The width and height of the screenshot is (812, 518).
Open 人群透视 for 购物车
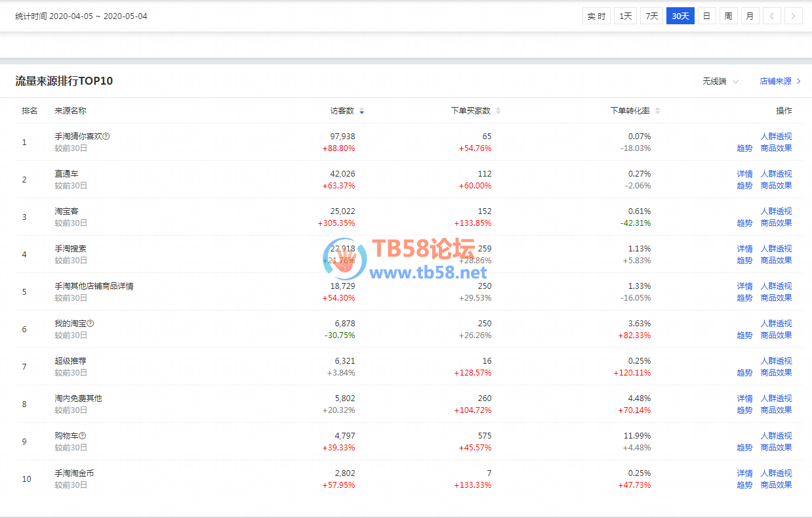point(776,436)
